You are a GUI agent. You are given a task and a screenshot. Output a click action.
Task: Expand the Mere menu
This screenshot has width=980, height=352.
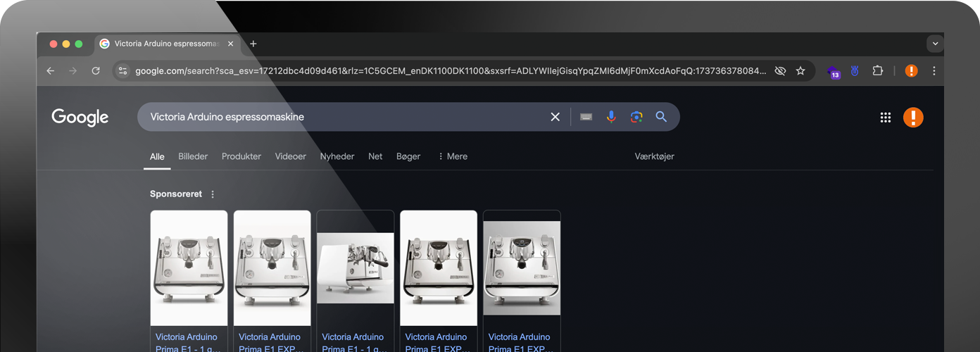453,156
